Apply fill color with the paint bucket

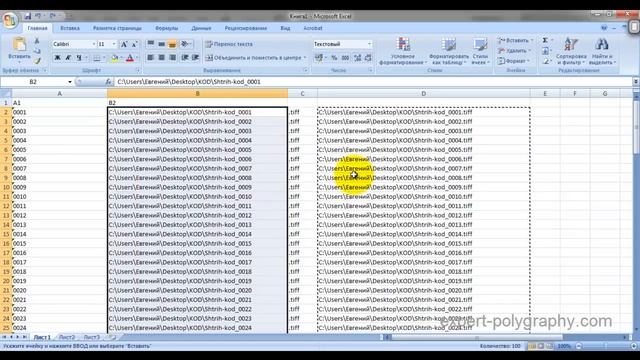[x=114, y=58]
